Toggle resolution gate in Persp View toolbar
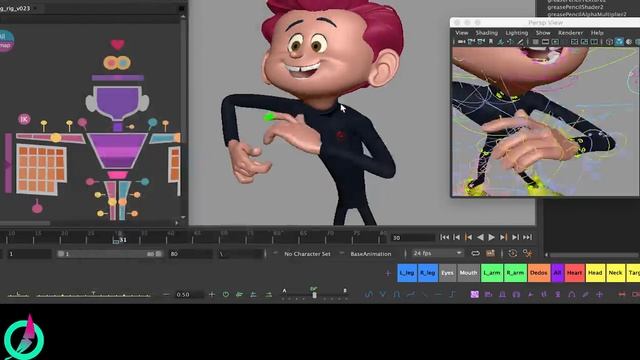 (555, 42)
